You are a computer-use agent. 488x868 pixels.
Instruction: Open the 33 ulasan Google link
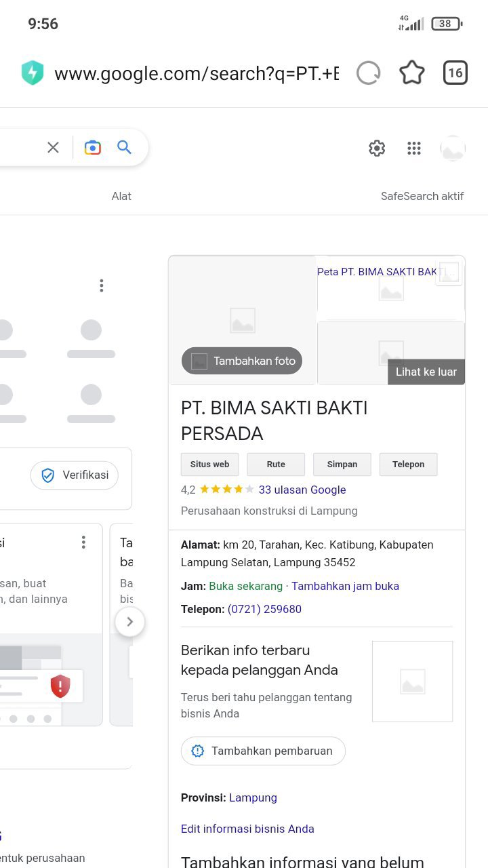[x=302, y=490]
